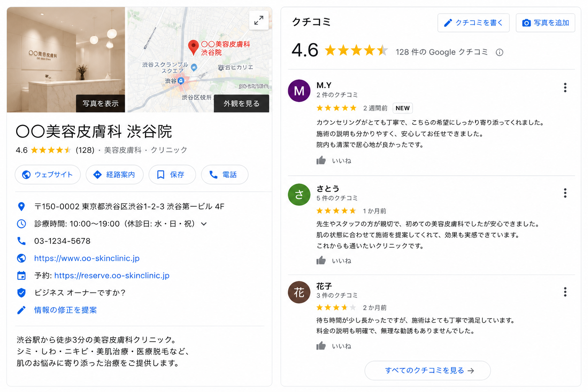Expand the map with the fullscreen arrows icon

tap(259, 20)
